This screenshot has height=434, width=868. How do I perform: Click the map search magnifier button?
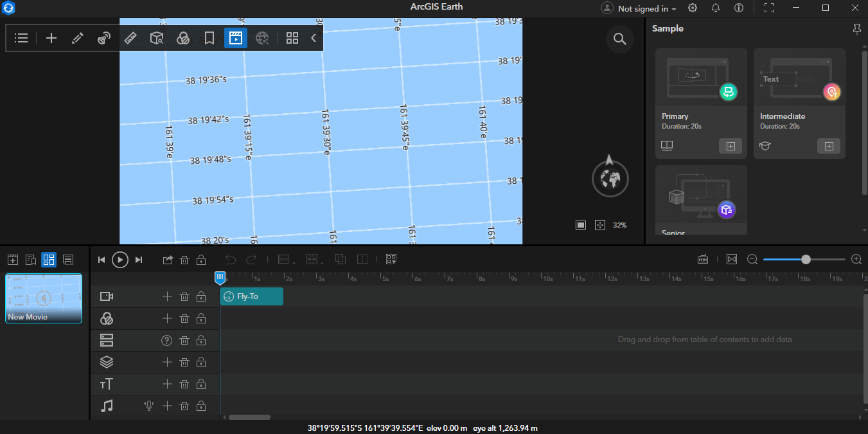tap(619, 39)
